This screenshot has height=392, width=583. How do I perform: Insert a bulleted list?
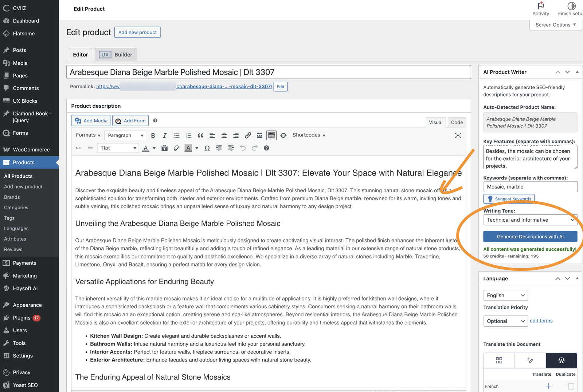point(177,135)
